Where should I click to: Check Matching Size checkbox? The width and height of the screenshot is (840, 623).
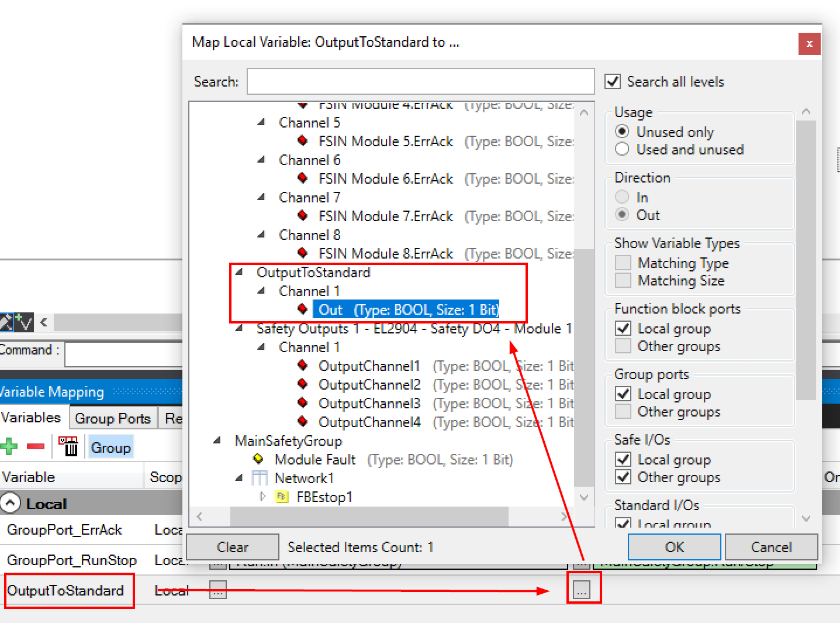pos(623,280)
